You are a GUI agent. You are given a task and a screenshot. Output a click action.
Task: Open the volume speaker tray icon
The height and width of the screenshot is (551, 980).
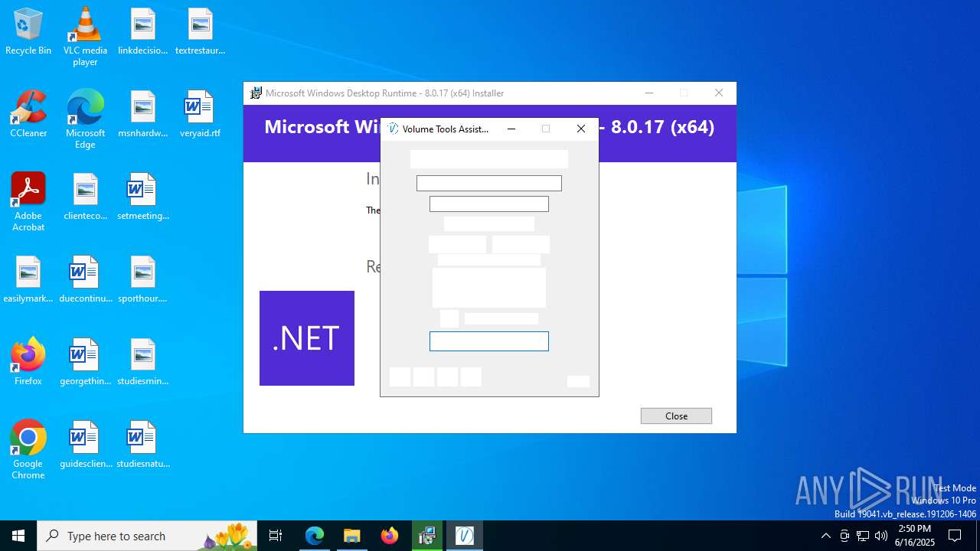[881, 536]
